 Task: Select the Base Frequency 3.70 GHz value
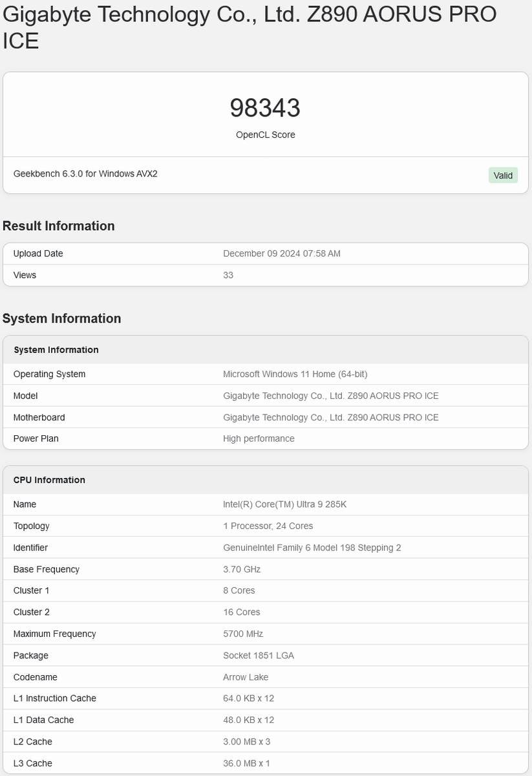click(x=242, y=569)
